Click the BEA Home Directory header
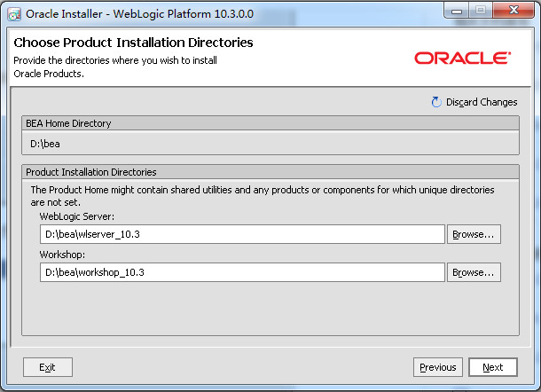This screenshot has height=392, width=541. tap(270, 123)
